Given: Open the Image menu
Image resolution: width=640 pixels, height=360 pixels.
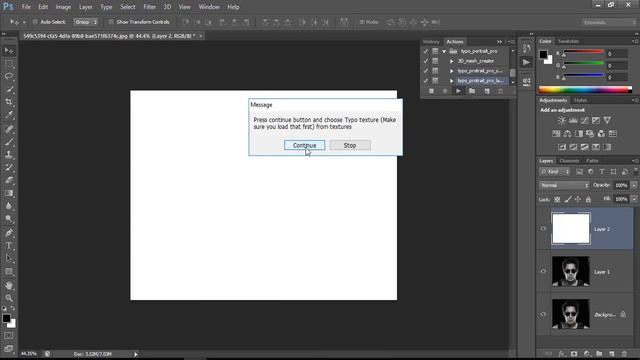Looking at the screenshot, I should click(x=63, y=7).
